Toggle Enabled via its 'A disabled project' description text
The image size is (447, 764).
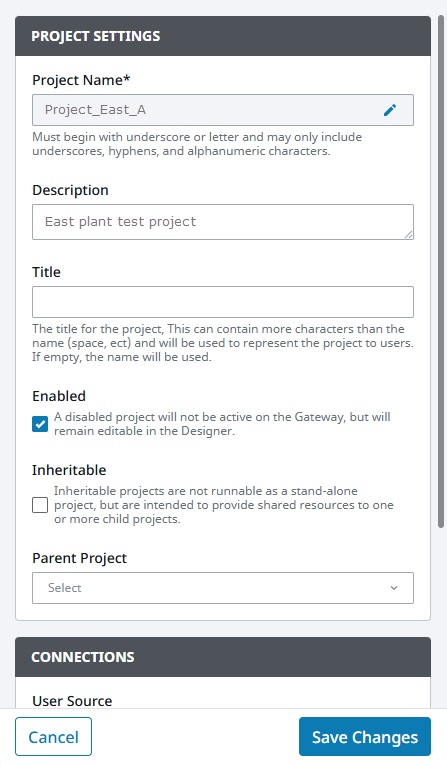click(x=222, y=424)
